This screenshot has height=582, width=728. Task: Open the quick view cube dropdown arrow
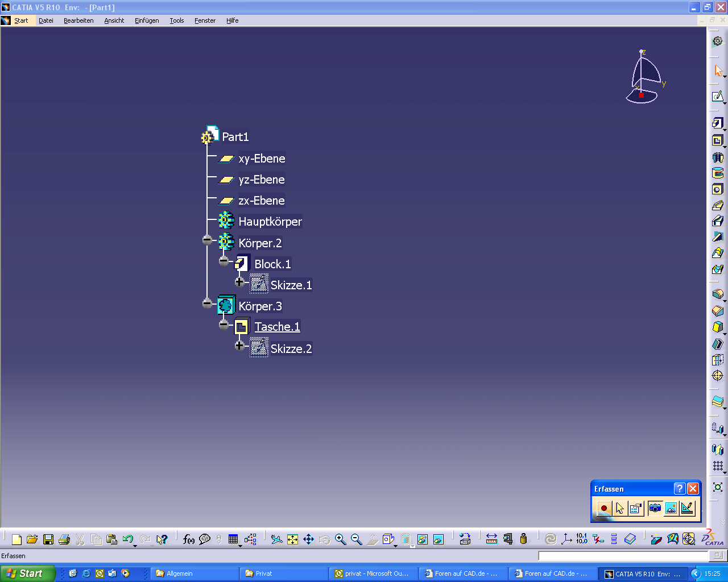point(396,546)
